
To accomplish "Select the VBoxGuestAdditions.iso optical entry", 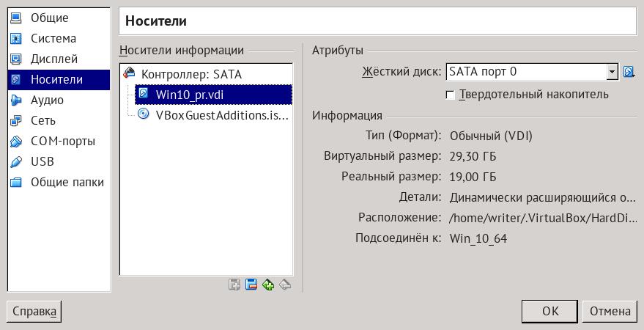I will (x=222, y=115).
